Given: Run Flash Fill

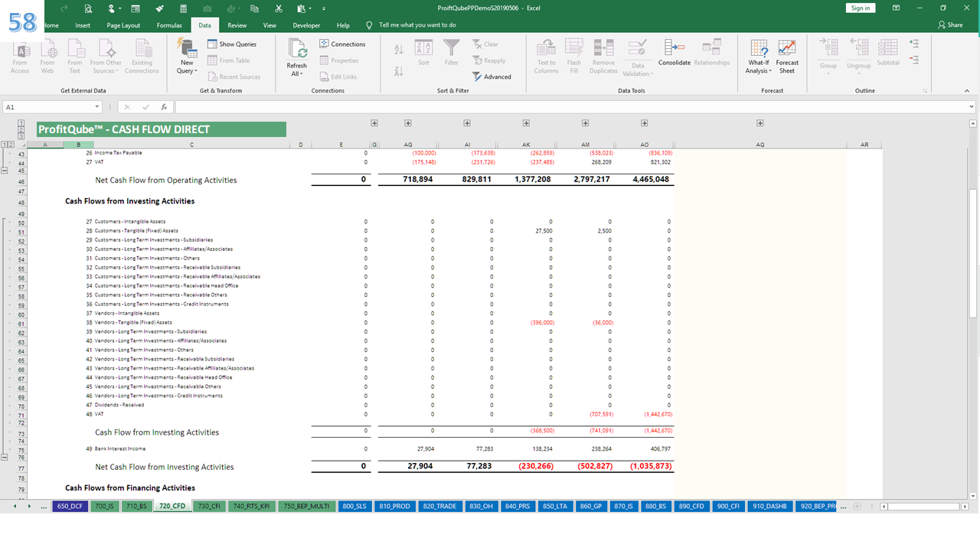Looking at the screenshot, I should coord(574,57).
